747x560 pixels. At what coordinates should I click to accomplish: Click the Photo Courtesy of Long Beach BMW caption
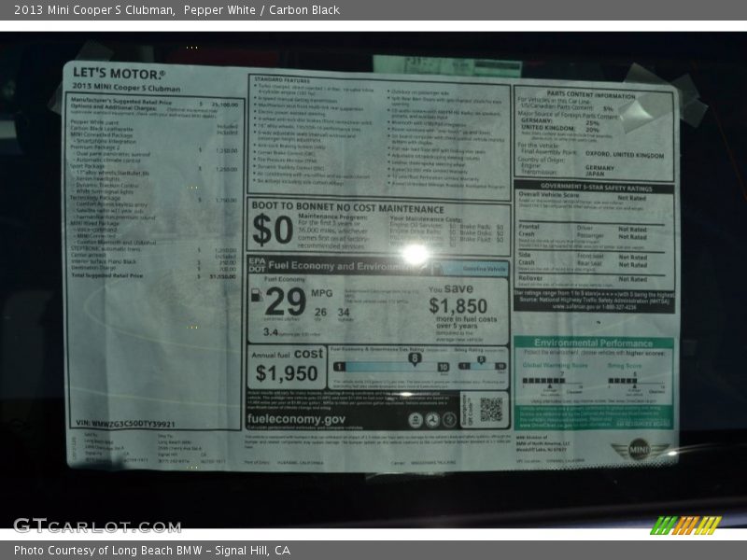tap(152, 551)
